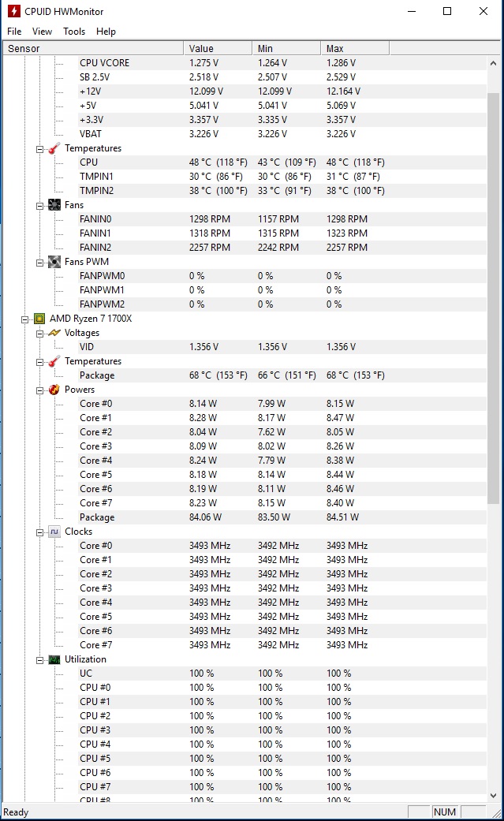Click the Max column header

pyautogui.click(x=355, y=48)
